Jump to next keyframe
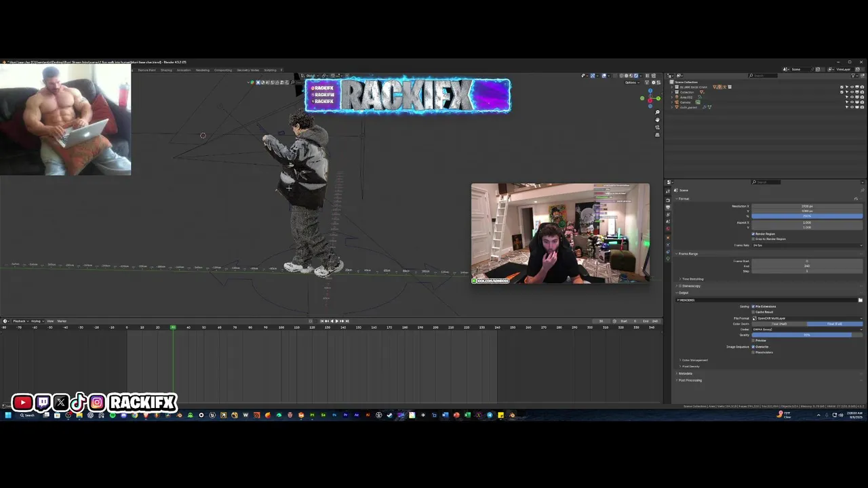Screen dimensions: 868x488 (342, 321)
